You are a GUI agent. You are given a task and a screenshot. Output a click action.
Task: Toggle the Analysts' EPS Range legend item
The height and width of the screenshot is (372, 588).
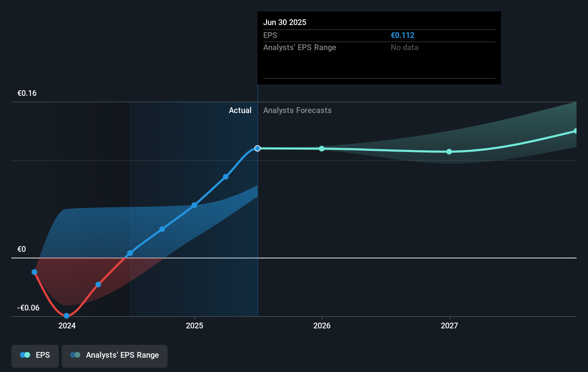(x=115, y=356)
